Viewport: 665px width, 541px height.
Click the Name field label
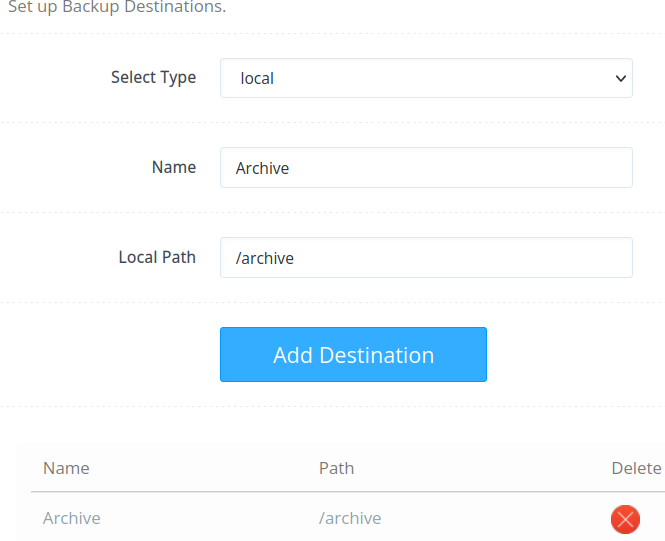pyautogui.click(x=174, y=167)
